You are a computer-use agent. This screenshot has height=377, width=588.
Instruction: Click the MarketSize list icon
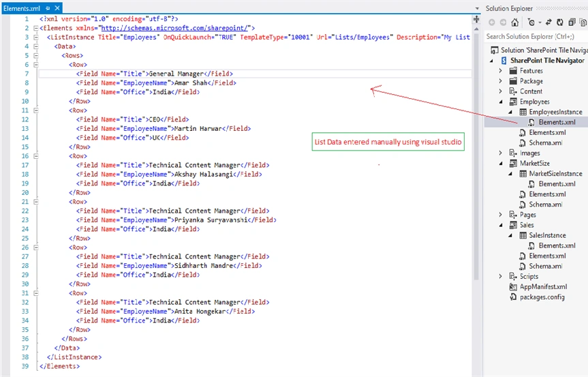[513, 163]
